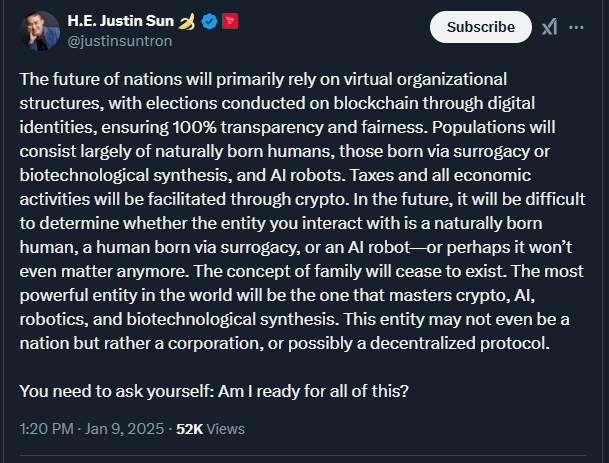Open Justin Sun's profile avatar
The height and width of the screenshot is (463, 609).
[40, 31]
